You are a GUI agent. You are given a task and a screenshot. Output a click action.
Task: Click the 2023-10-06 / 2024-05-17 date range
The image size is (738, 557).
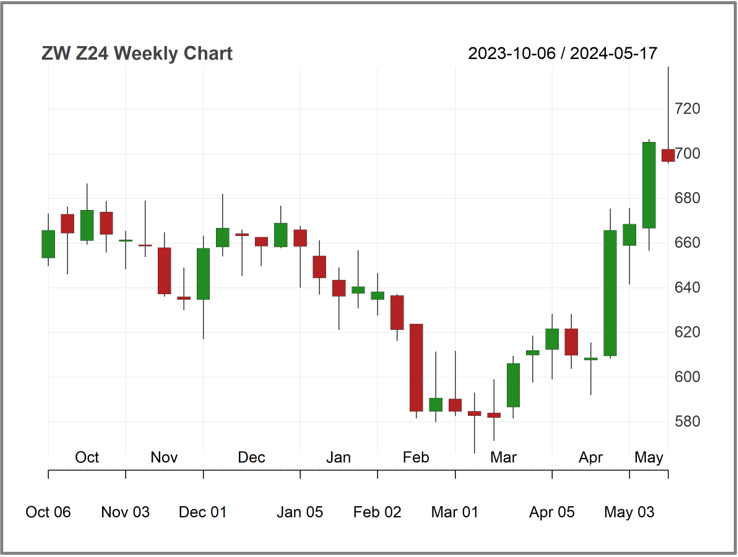562,53
